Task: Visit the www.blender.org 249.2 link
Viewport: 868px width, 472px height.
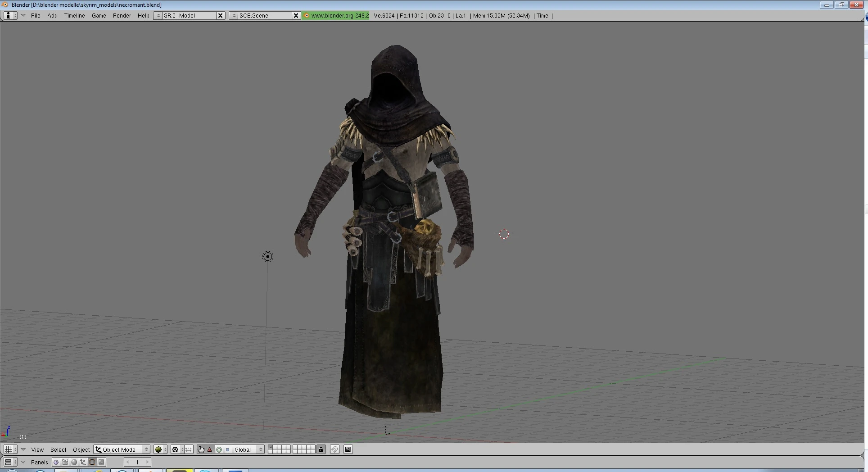Action: (336, 15)
